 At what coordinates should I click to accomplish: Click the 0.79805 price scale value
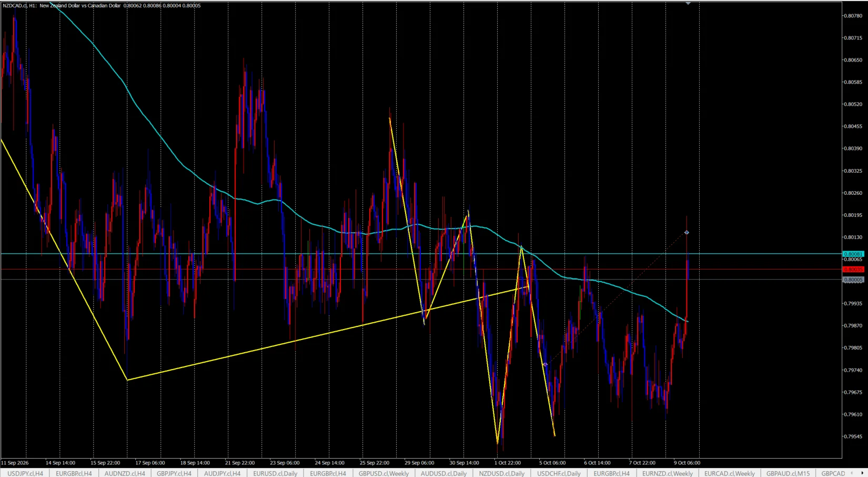pos(853,348)
